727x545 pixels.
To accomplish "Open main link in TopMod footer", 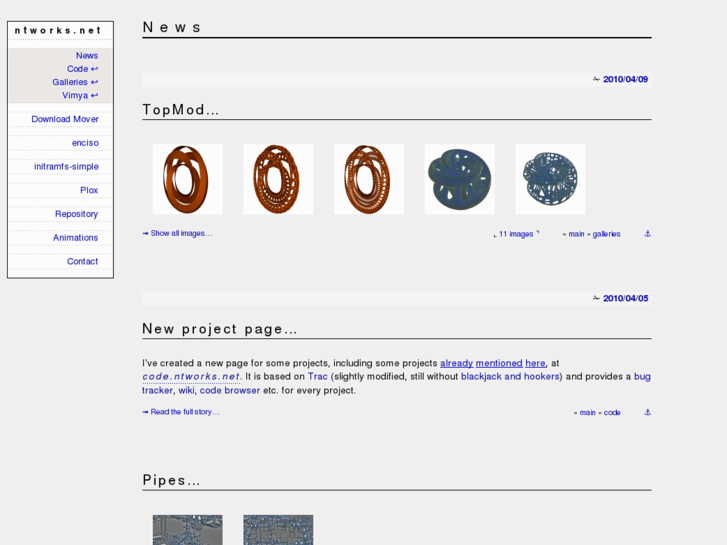I will 576,234.
